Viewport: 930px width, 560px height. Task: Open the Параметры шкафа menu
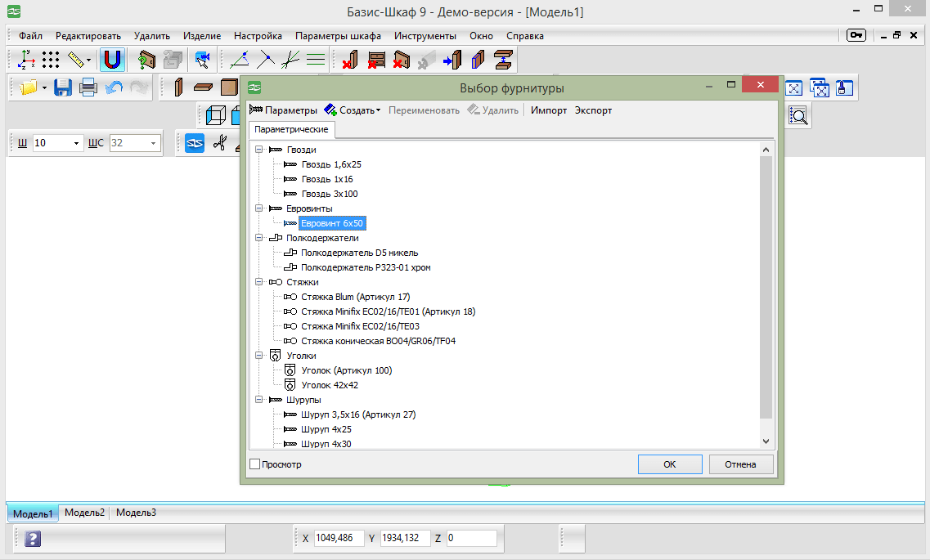338,36
